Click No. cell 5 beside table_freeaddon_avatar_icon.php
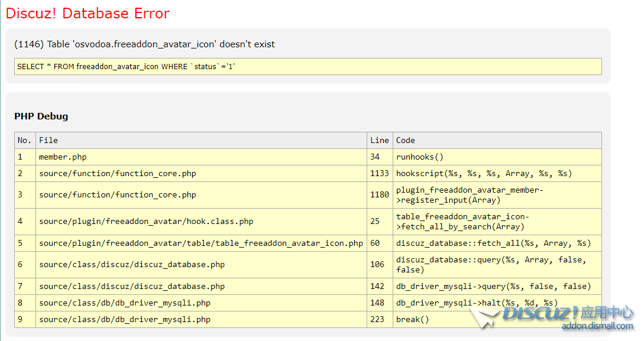This screenshot has height=341, width=644. pyautogui.click(x=25, y=243)
